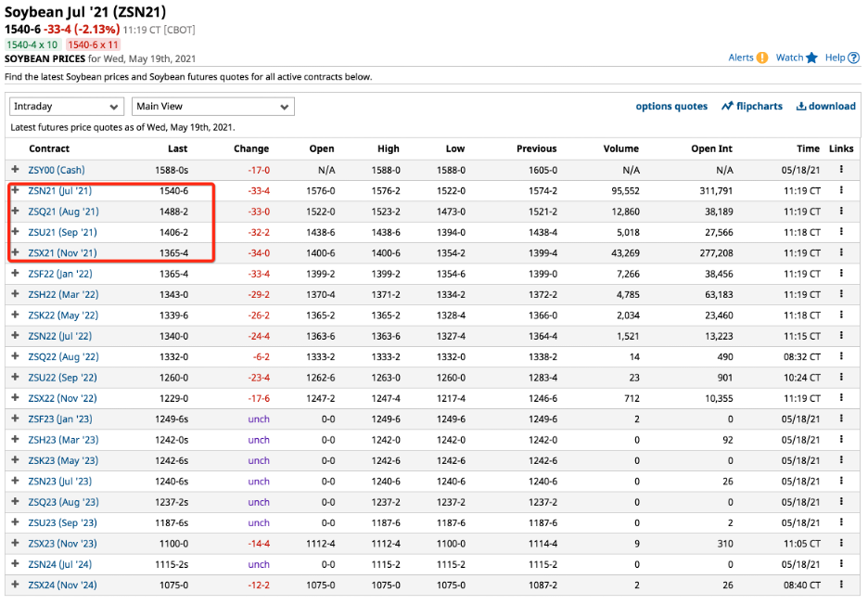Open links menu for ZSQ22 (Aug '22) row
The height and width of the screenshot is (605, 868).
[841, 356]
